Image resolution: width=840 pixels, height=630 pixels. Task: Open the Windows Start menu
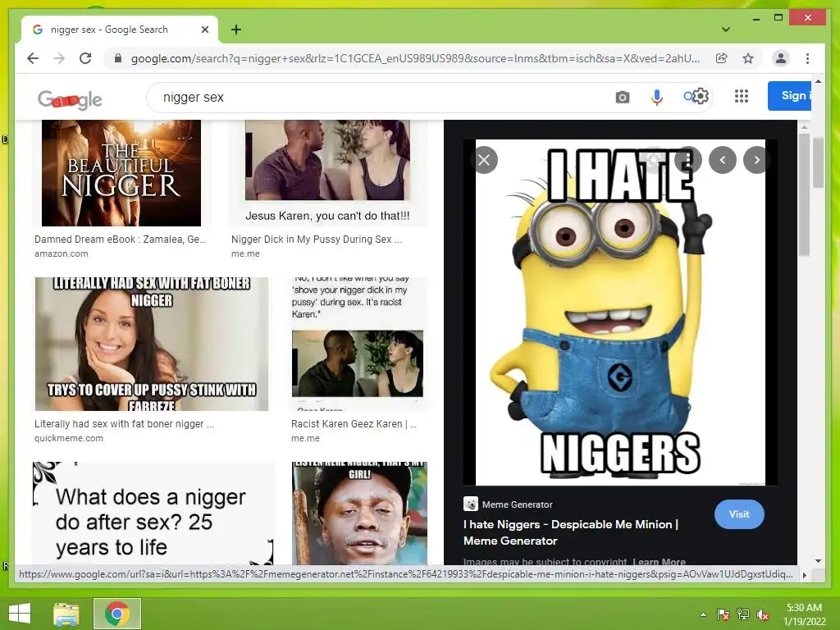pyautogui.click(x=20, y=614)
